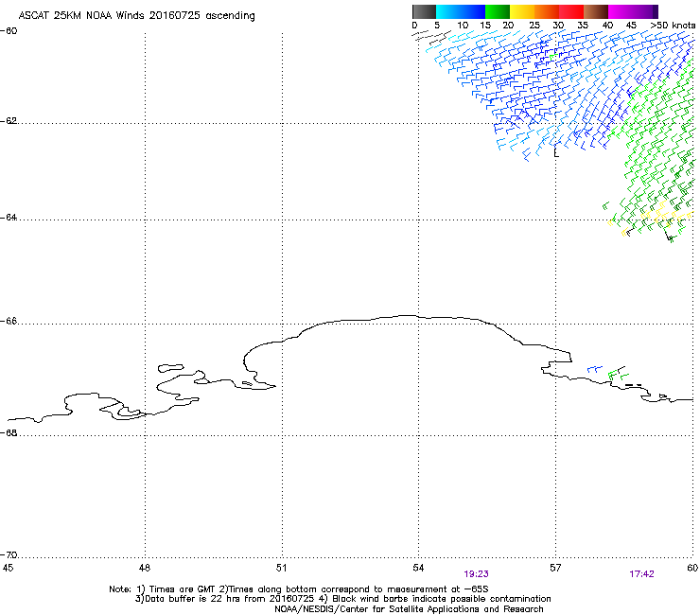Click the purple 17:42 pass time
Viewport: 700px width, 615px height.
641,574
